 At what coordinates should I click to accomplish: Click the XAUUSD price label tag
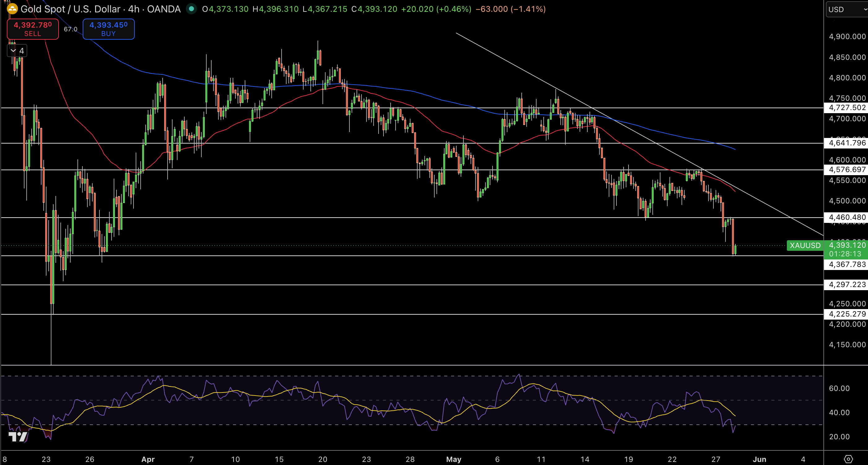click(805, 245)
